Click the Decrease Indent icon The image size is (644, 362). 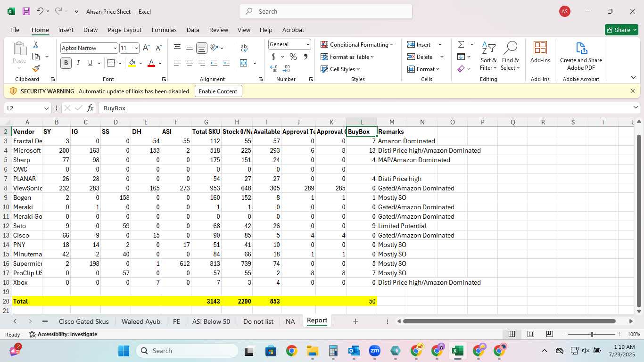click(214, 63)
